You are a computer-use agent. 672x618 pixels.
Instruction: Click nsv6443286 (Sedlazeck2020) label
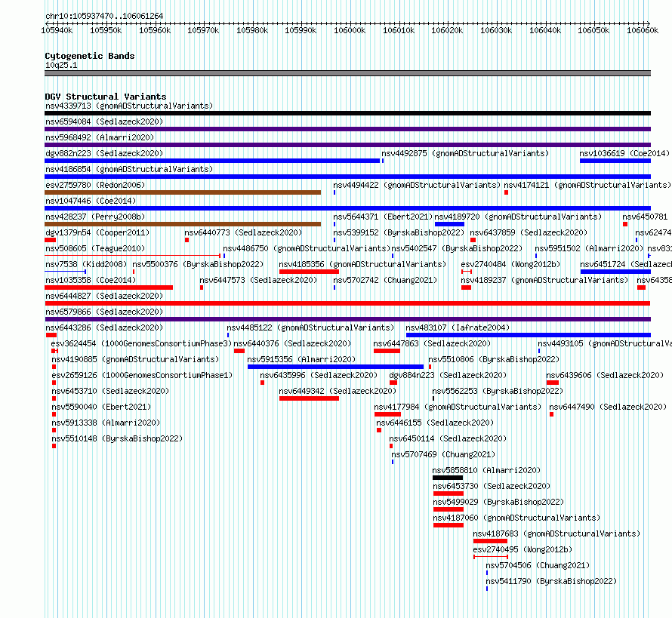104,327
